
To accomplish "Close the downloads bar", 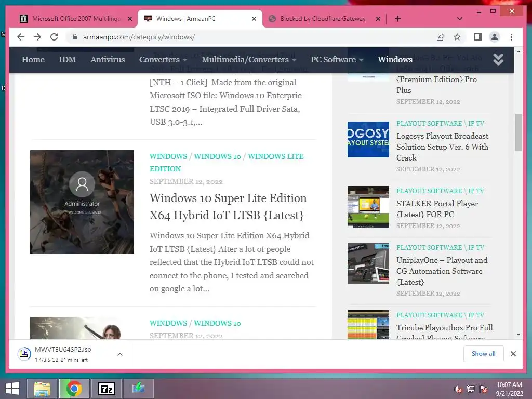I will tap(513, 354).
